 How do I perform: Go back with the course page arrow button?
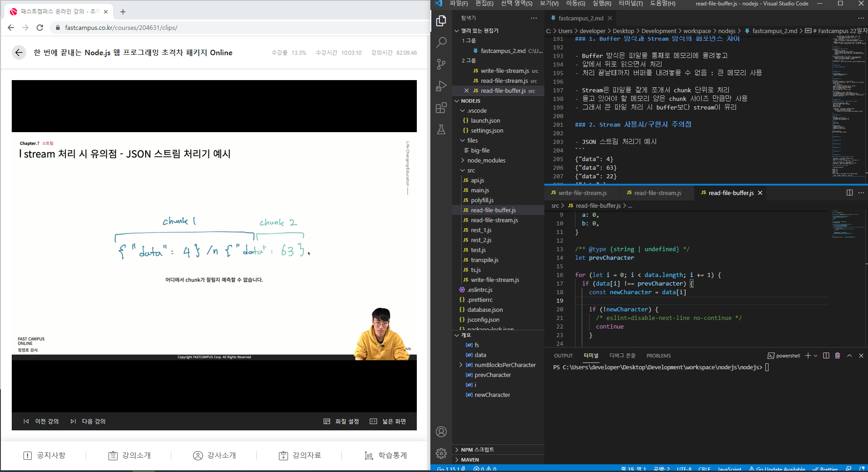[19, 52]
